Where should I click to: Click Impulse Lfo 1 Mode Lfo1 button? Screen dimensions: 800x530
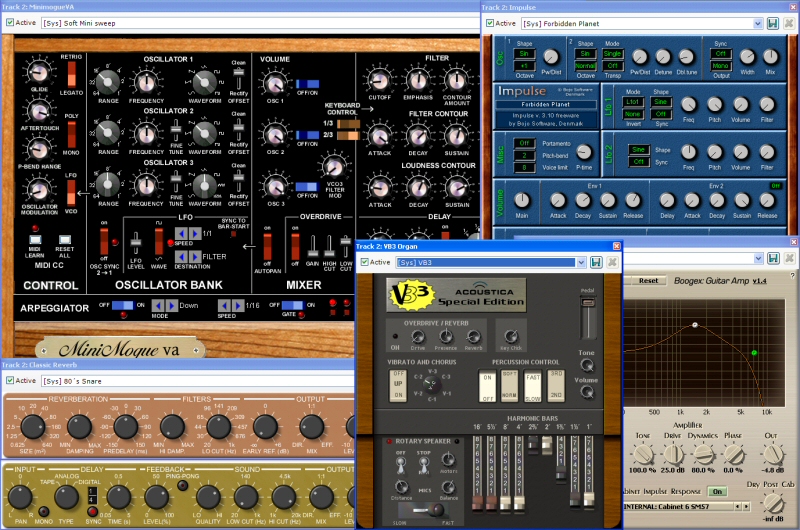point(633,102)
